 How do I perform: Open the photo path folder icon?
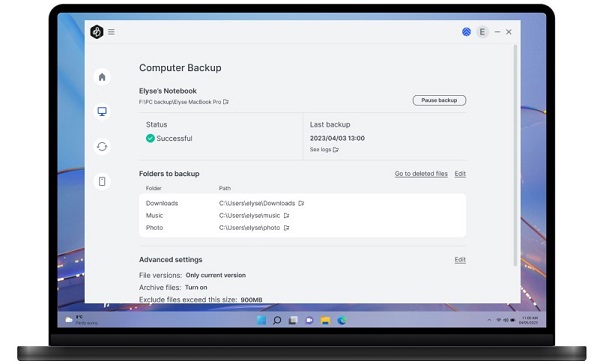tap(286, 228)
